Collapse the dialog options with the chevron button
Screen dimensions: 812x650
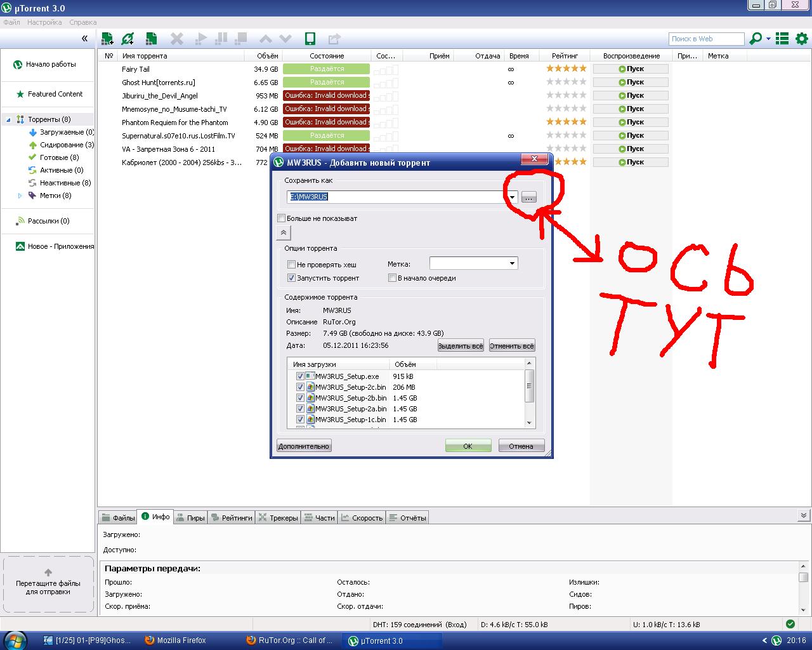tap(284, 233)
